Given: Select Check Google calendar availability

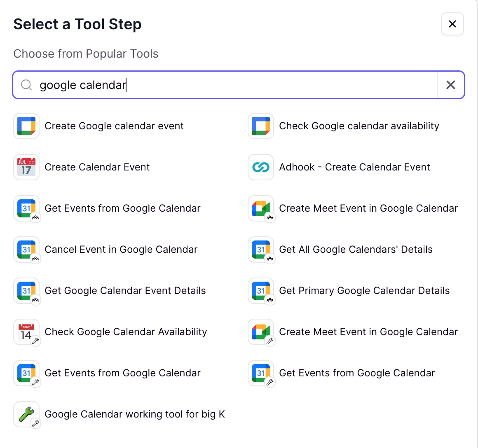Looking at the screenshot, I should tap(359, 126).
